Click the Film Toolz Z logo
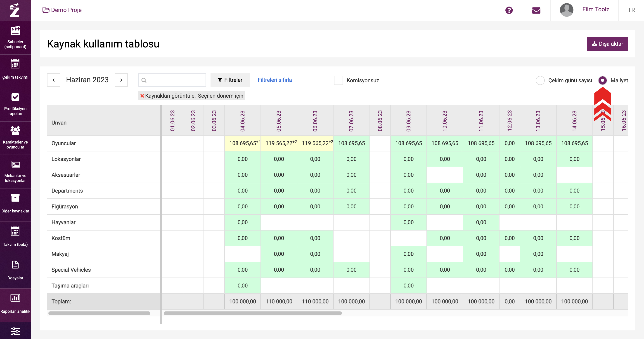This screenshot has width=644, height=339. coord(15,10)
